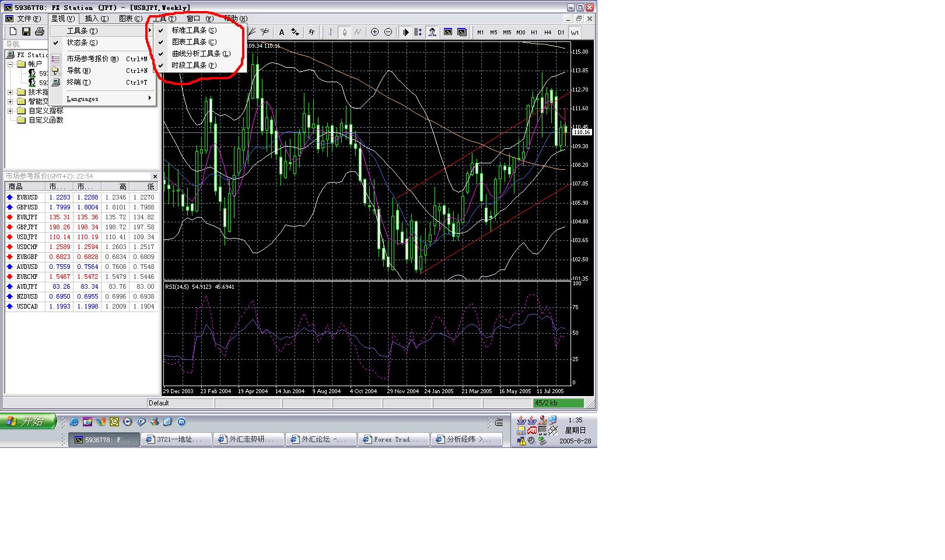Click Navigator icon in view menu
Viewport: 945px width, 560px height.
[56, 71]
